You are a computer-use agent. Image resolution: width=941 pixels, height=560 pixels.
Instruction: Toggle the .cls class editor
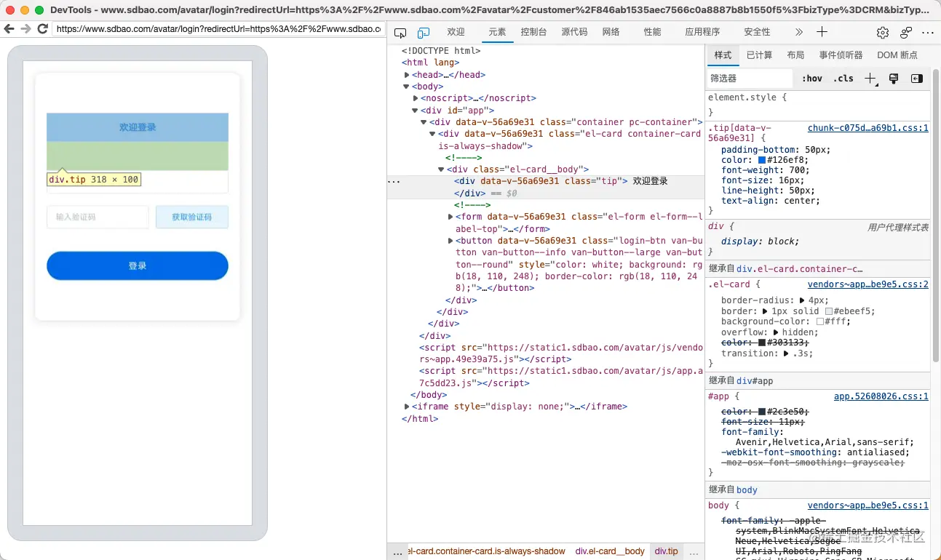[x=843, y=79]
